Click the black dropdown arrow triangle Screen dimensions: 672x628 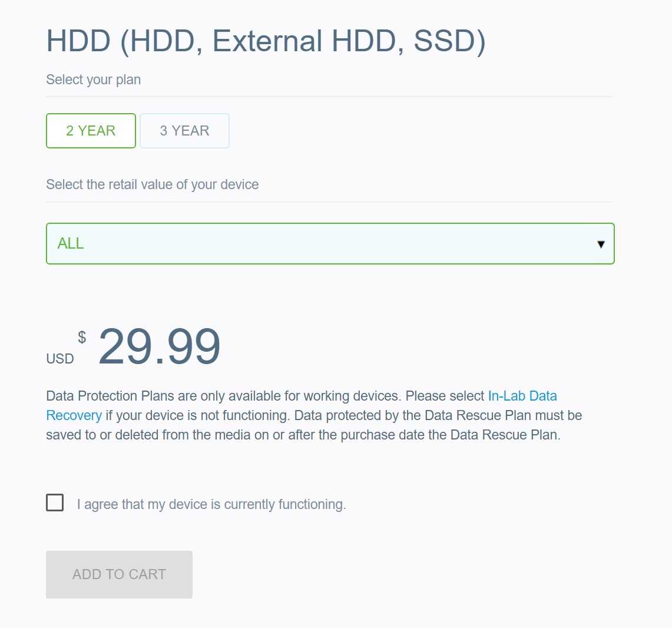coord(601,244)
